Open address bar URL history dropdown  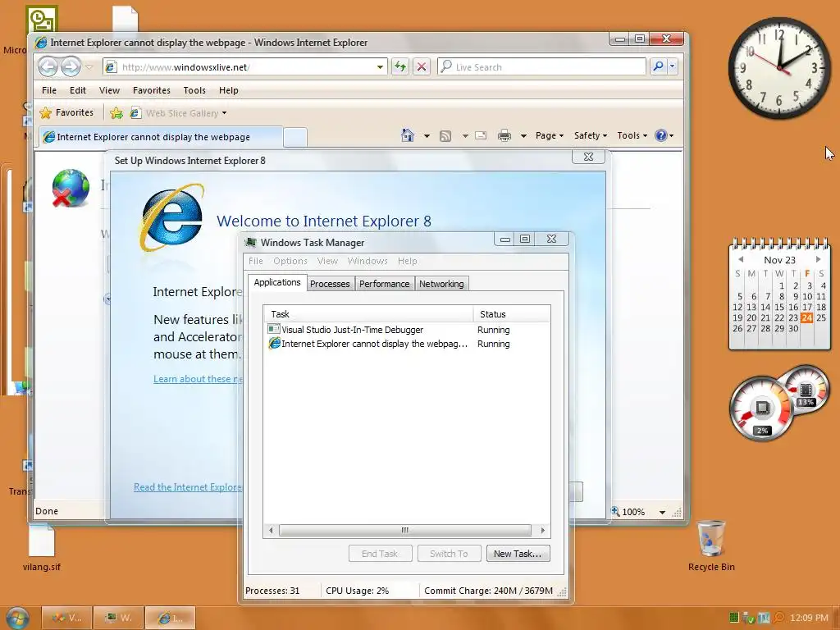pyautogui.click(x=380, y=67)
